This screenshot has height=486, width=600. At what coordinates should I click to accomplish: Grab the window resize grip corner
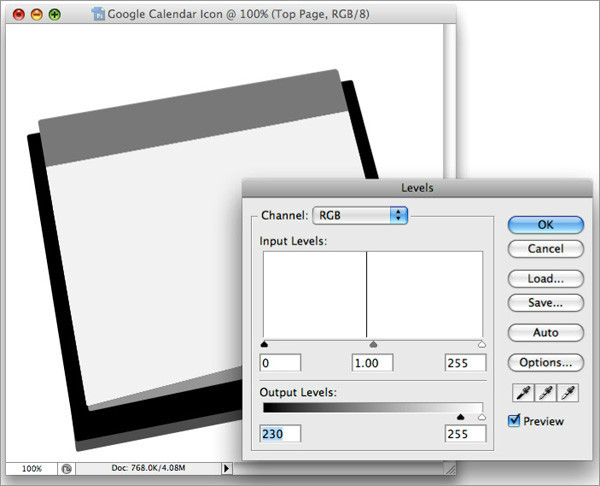pyautogui.click(x=449, y=467)
